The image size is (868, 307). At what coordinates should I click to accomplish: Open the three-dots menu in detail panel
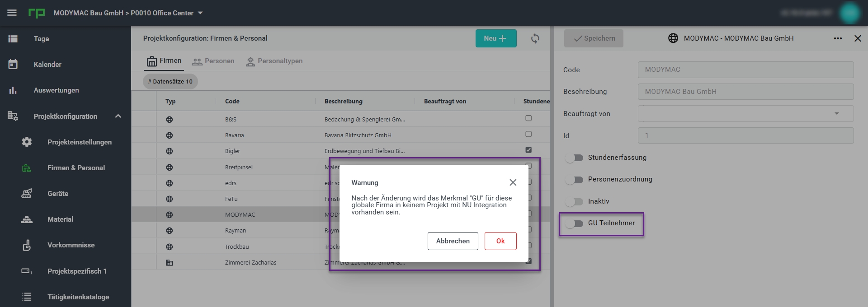(x=838, y=38)
